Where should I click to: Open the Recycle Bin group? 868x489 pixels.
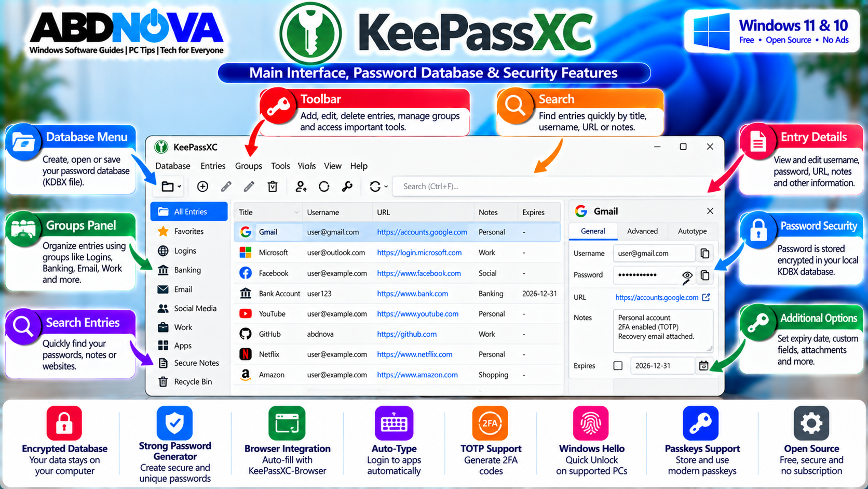point(189,381)
